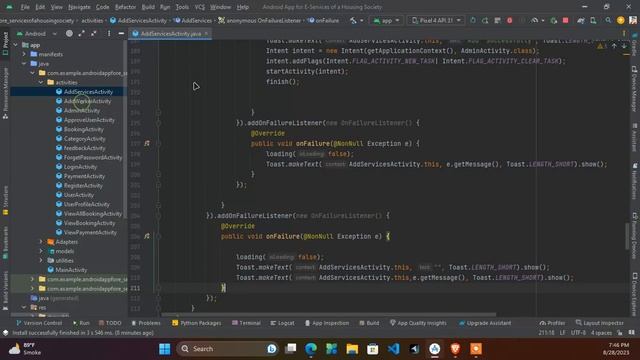Open the Terminal tool window
This screenshot has height=360, width=640.
click(x=246, y=323)
